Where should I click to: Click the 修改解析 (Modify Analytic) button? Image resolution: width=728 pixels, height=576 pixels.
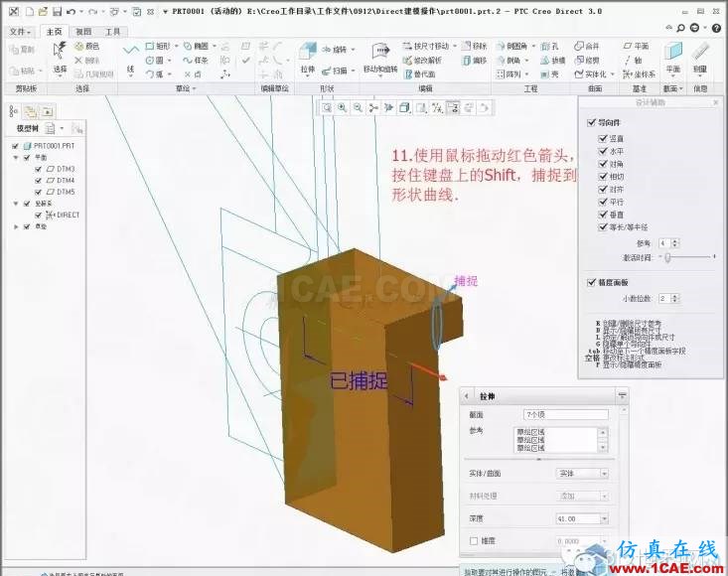click(422, 61)
